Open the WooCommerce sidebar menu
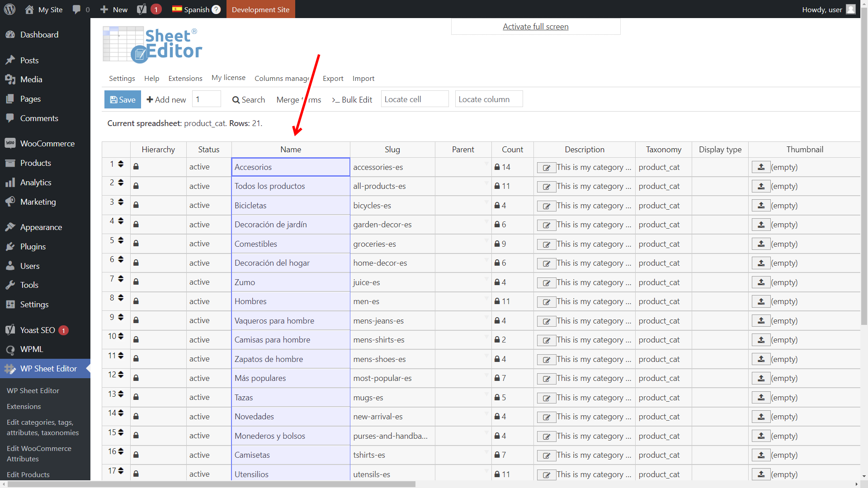Viewport: 868px width, 488px height. click(47, 144)
